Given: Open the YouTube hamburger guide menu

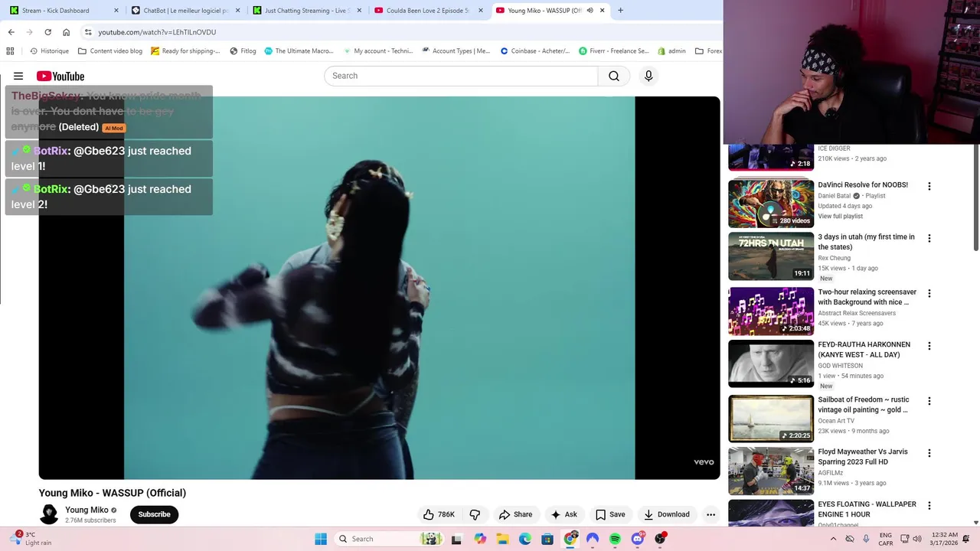Looking at the screenshot, I should (x=18, y=76).
